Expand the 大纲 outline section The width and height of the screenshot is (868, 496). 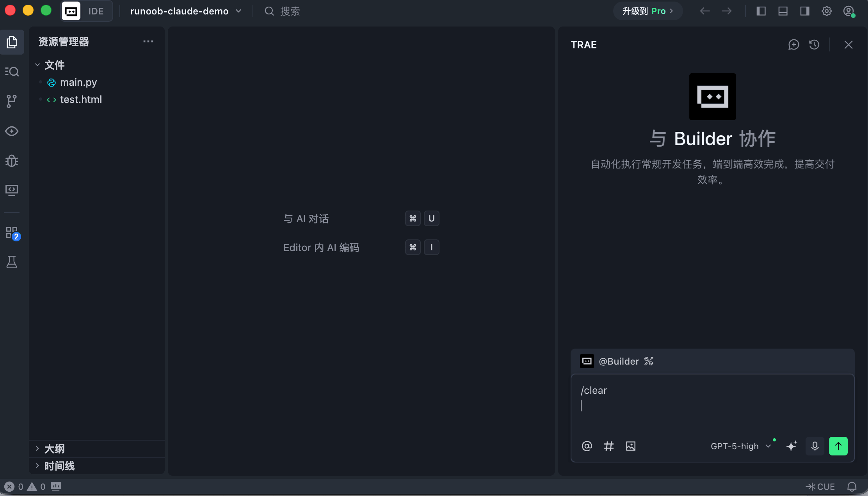54,448
